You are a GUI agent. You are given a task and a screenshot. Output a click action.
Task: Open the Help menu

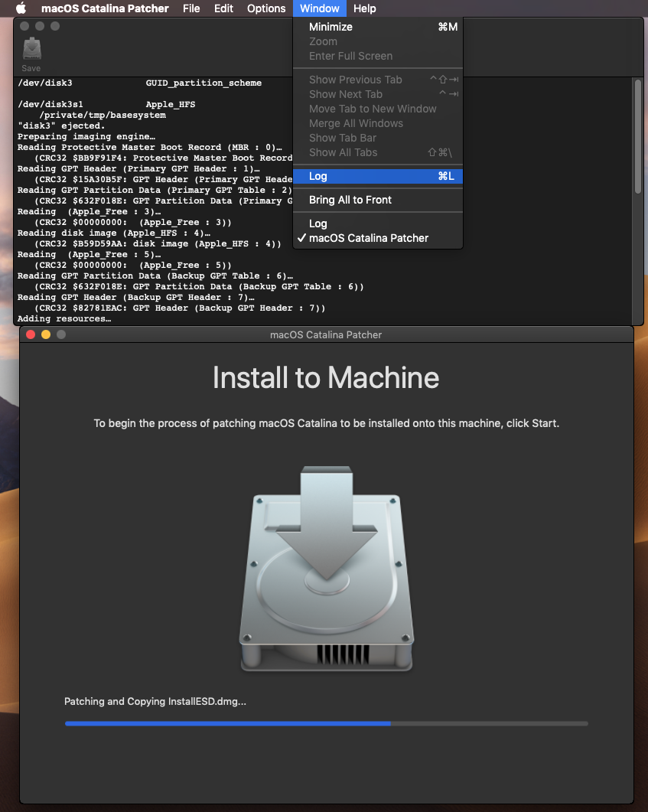tap(364, 8)
